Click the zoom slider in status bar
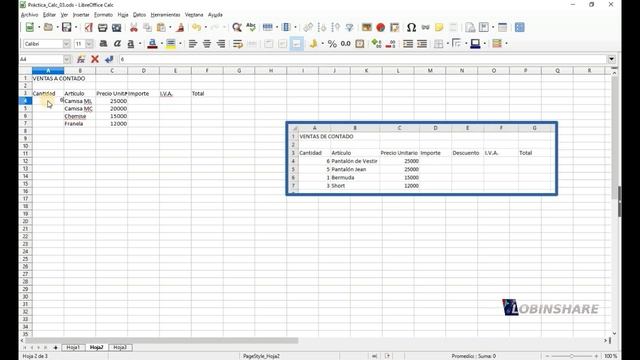The image size is (640, 360). (572, 356)
